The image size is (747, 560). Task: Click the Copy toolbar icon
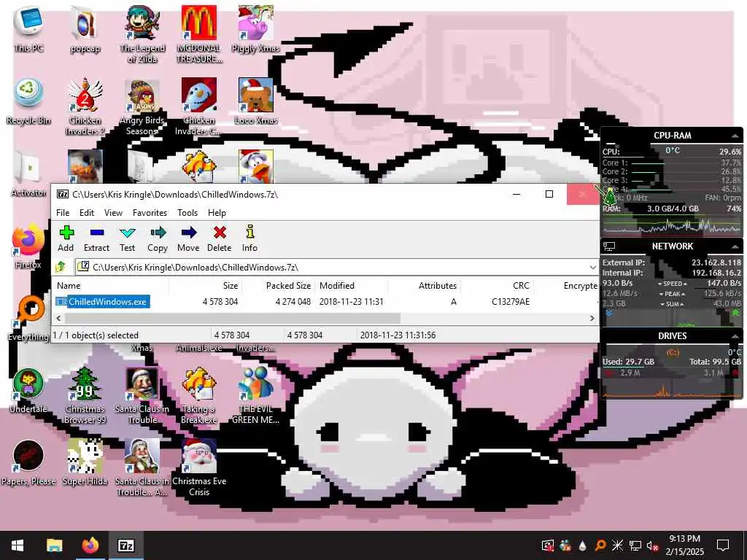(158, 238)
